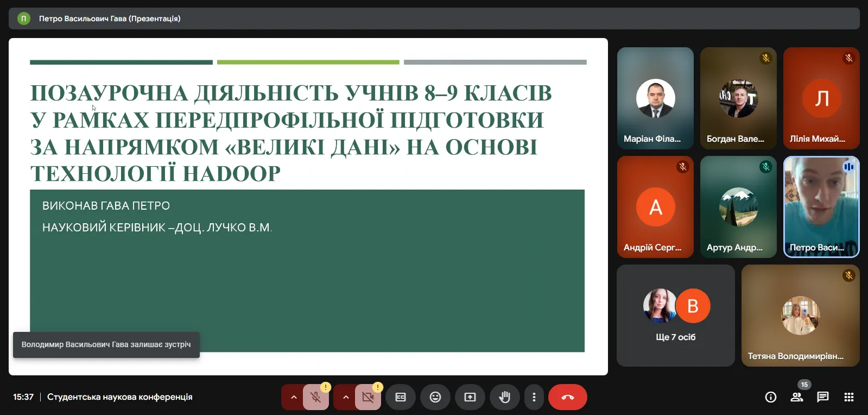Click the warning badge on the camera button

point(378,387)
